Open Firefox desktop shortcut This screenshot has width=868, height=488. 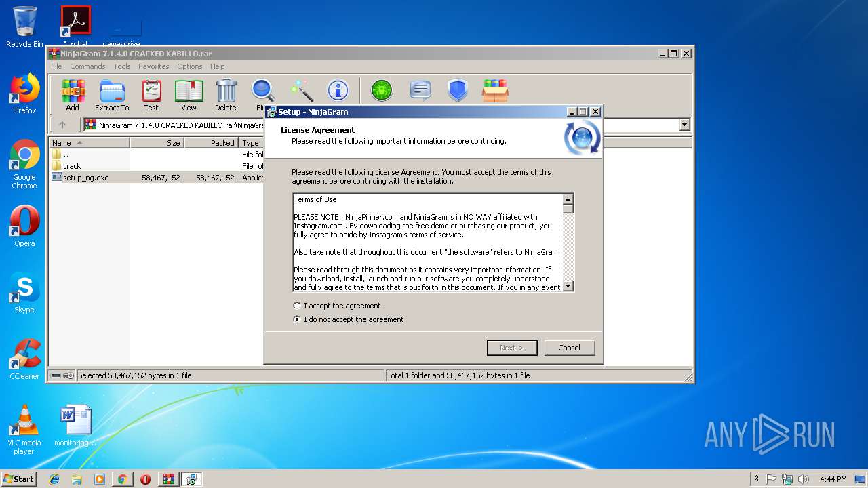tap(24, 94)
